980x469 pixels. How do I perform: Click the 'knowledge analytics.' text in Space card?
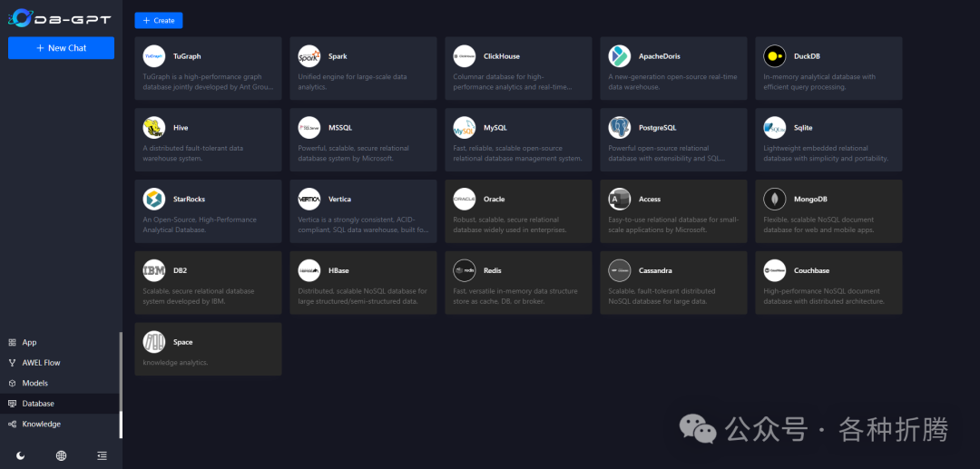point(175,363)
